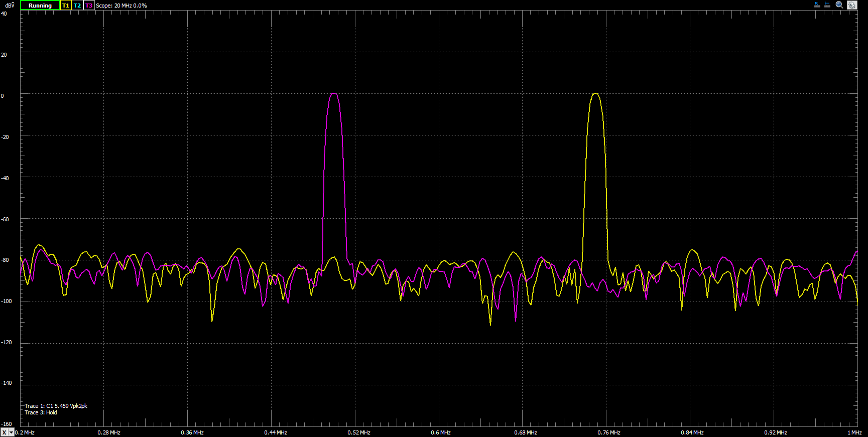Click the Trace 1: C1 5.459 Vpk2pk readout
Screen dimensions: 868x437
(56, 406)
